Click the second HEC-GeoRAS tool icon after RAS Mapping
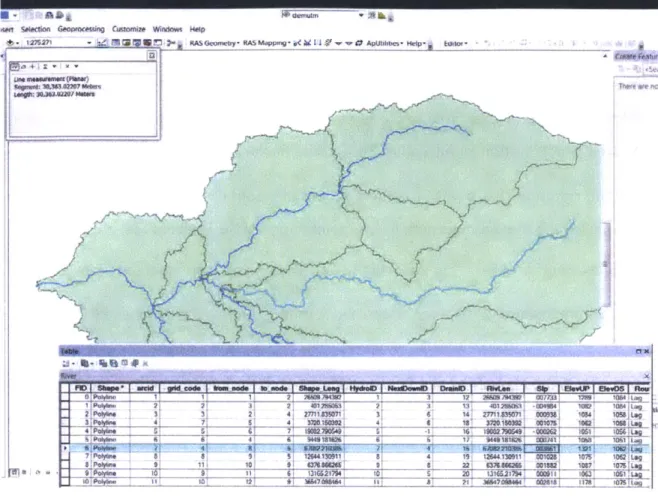The height and width of the screenshot is (496, 658). [308, 43]
